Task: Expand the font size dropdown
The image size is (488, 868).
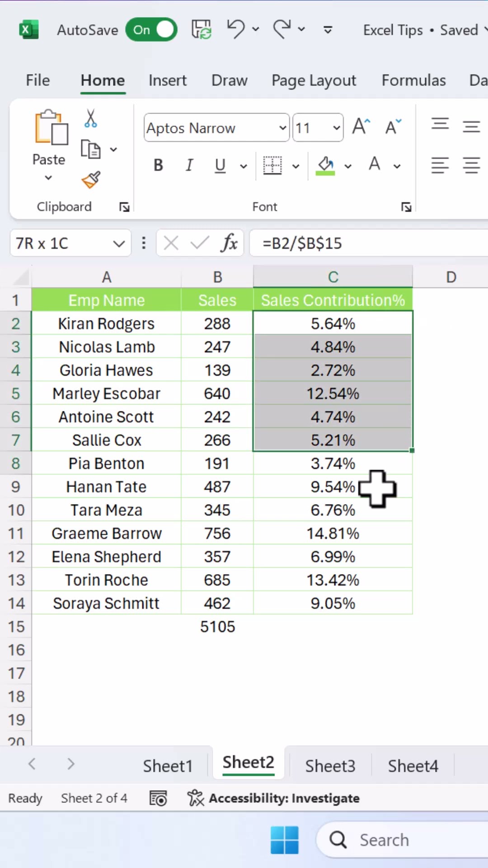Action: (x=336, y=128)
